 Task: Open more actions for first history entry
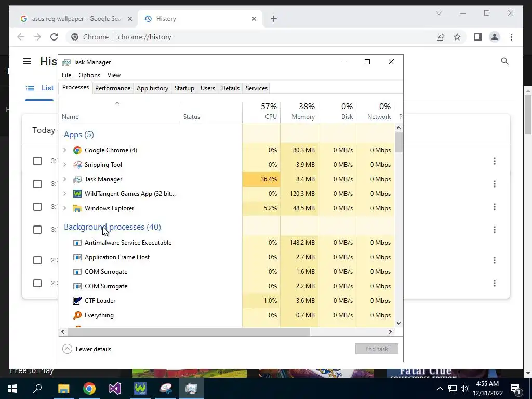pyautogui.click(x=495, y=161)
